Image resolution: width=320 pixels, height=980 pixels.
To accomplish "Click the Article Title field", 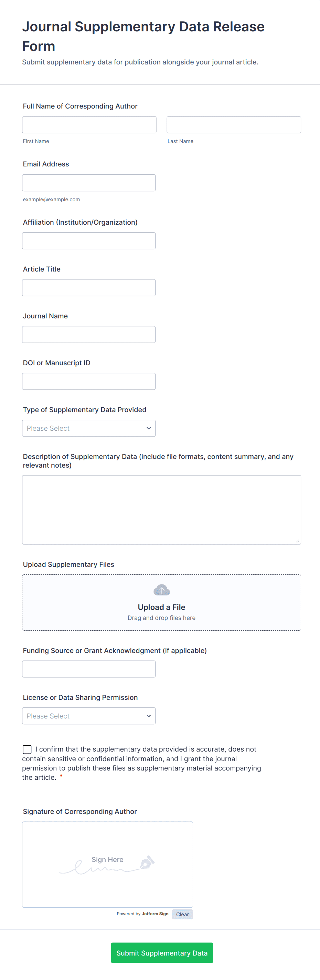I will point(88,288).
